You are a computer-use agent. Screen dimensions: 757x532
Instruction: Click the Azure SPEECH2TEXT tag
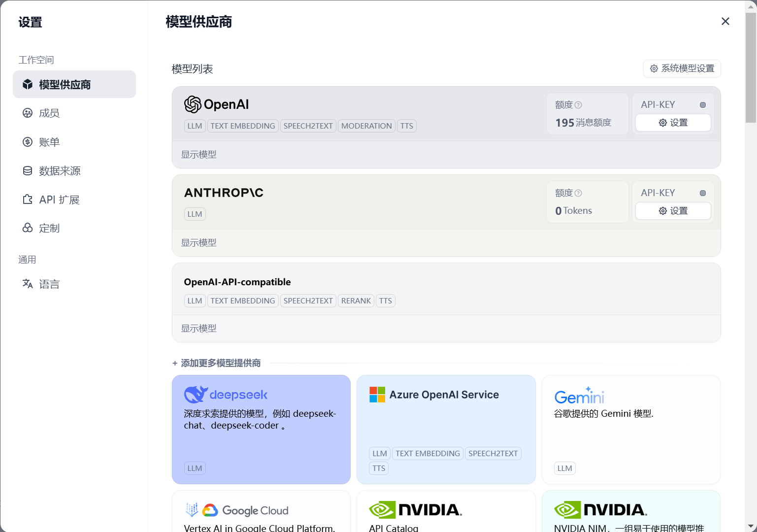pos(493,454)
